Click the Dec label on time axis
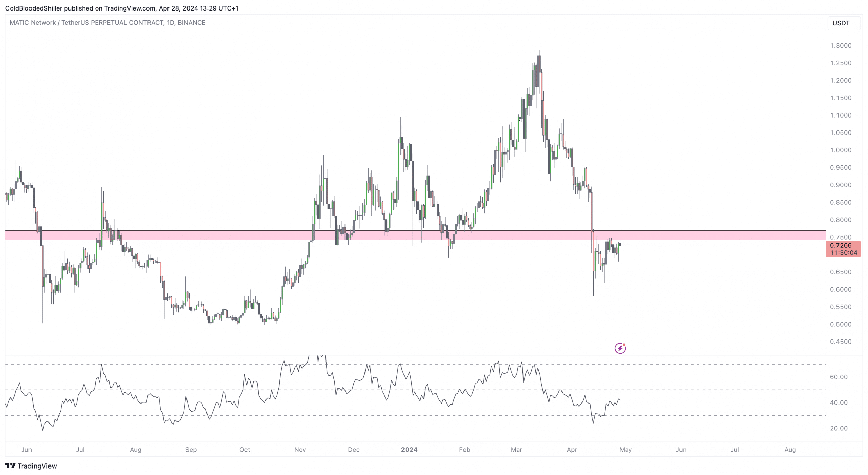 [x=354, y=450]
